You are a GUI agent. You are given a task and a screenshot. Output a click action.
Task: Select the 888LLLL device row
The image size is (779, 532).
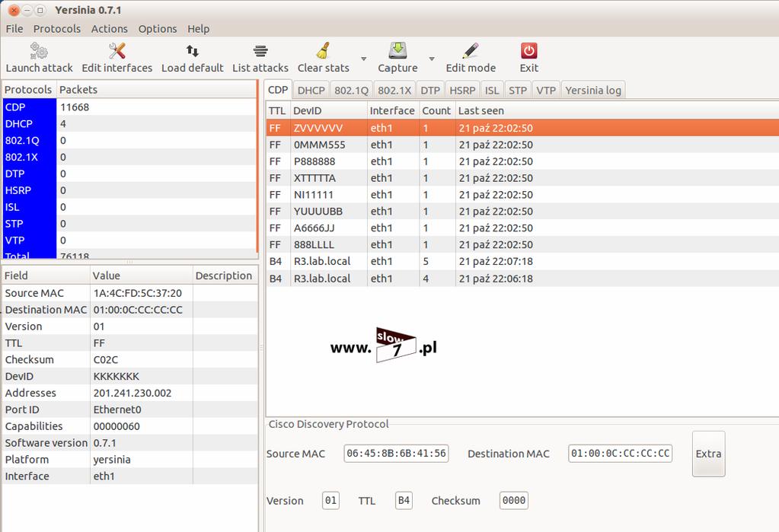pyautogui.click(x=522, y=244)
